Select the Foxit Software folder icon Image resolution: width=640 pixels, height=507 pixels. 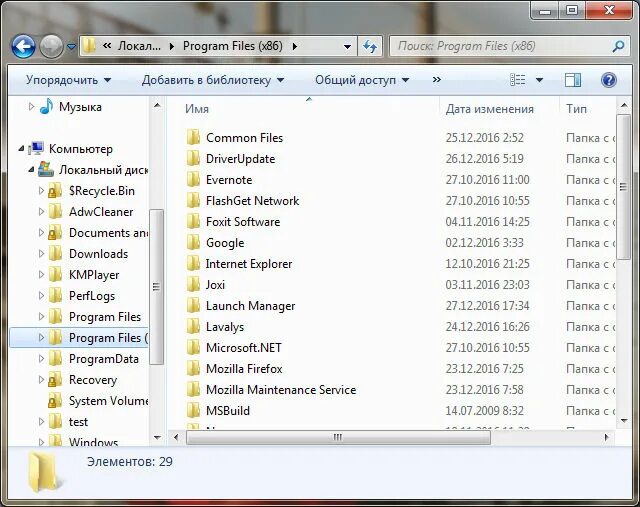(x=193, y=222)
